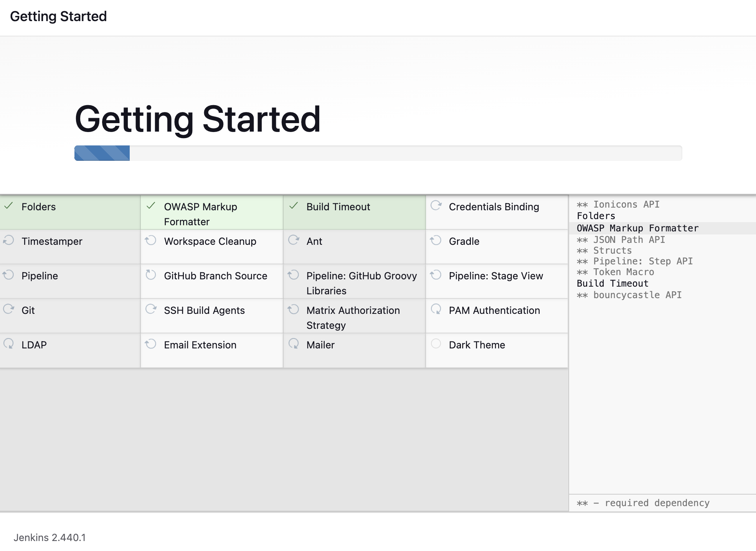
Task: Click the spinner next to Credentials Binding
Action: pyautogui.click(x=436, y=206)
